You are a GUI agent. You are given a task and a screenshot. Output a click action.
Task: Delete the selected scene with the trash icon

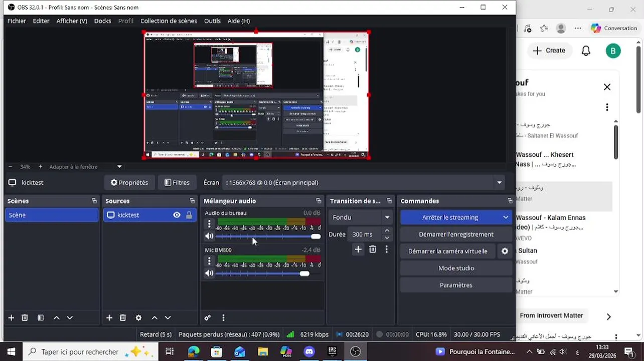point(25,318)
